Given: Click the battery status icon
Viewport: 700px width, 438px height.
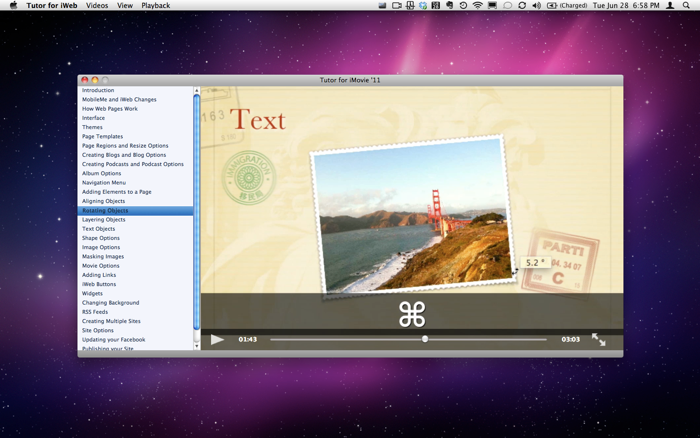Looking at the screenshot, I should (x=550, y=6).
